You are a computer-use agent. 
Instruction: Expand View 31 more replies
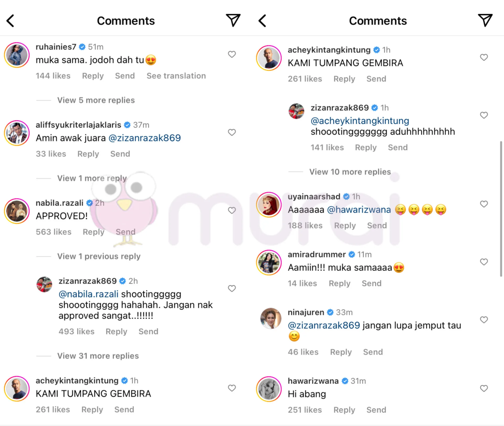(98, 356)
